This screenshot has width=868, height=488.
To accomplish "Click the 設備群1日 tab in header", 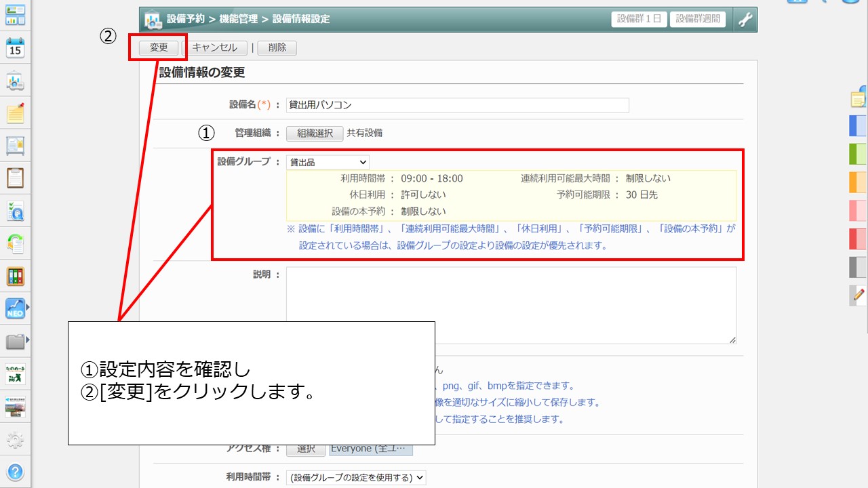I will pos(639,19).
